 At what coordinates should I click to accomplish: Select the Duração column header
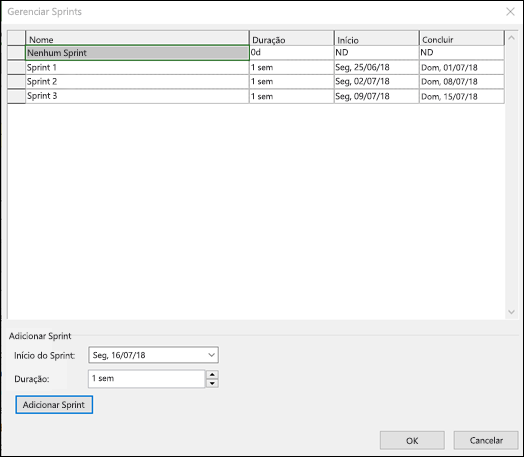[x=291, y=38]
